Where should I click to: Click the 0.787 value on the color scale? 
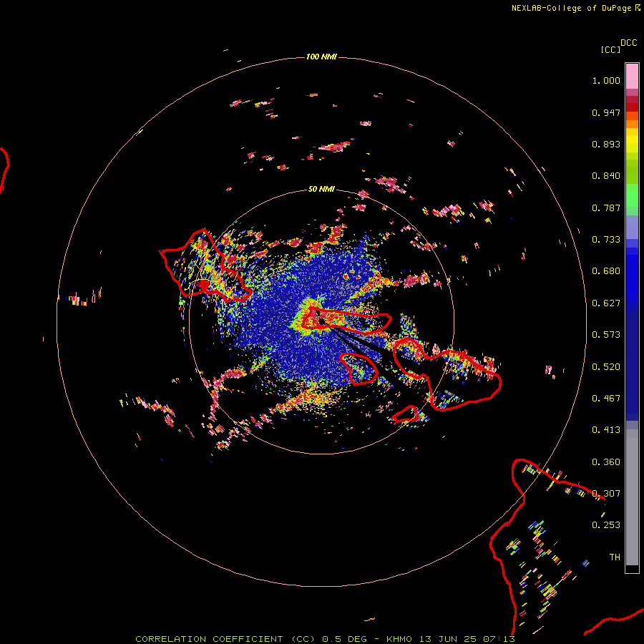tap(606, 208)
